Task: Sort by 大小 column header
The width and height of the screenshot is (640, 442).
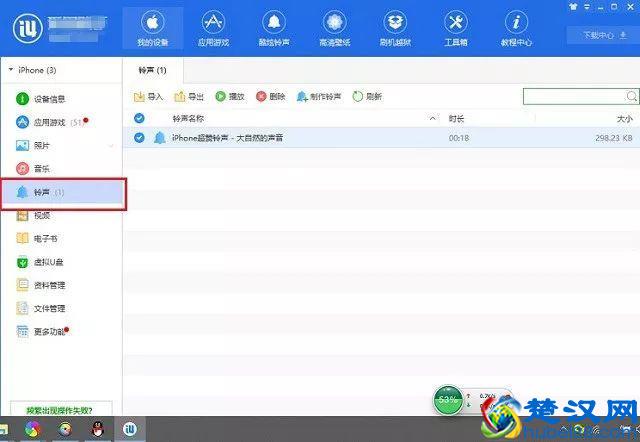Action: [x=624, y=119]
